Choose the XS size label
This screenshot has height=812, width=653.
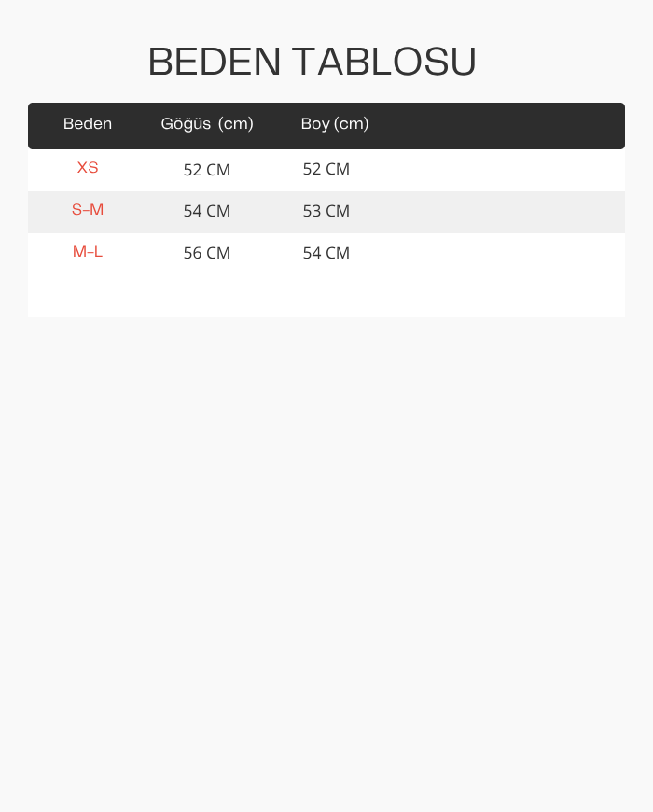88,168
